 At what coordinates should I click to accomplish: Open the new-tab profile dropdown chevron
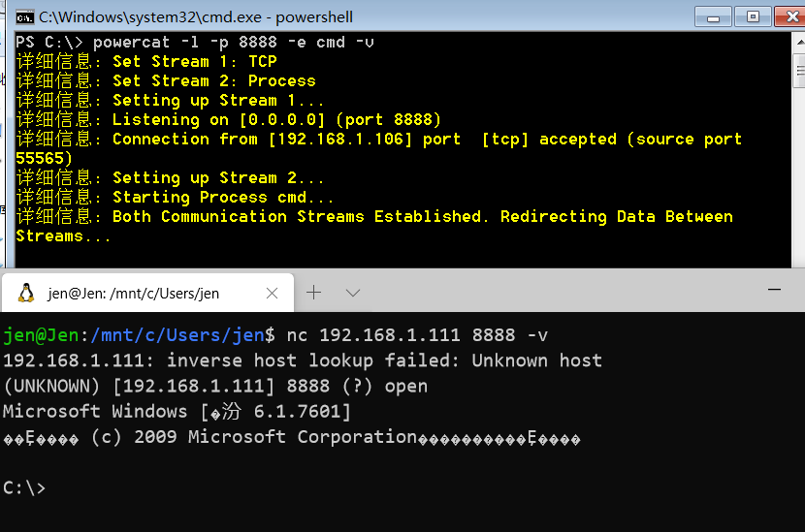click(x=353, y=293)
